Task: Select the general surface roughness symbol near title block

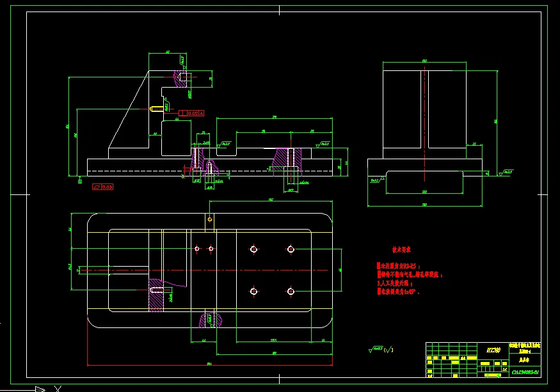Action: click(x=381, y=349)
